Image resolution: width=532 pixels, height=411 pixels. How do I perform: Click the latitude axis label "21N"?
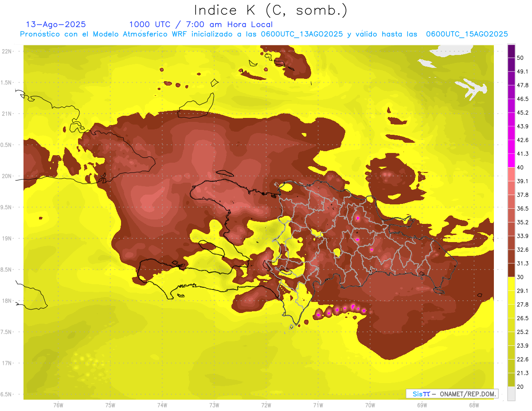[7, 114]
